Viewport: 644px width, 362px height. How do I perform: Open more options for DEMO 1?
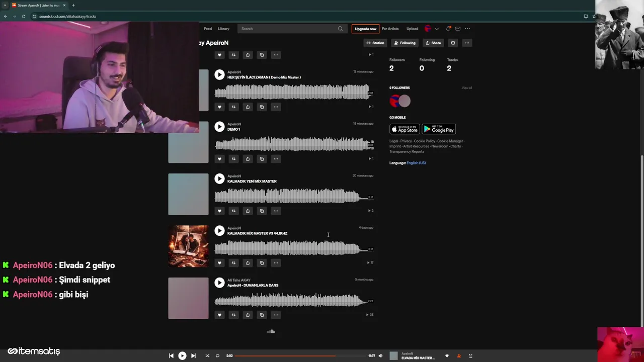coord(276,159)
